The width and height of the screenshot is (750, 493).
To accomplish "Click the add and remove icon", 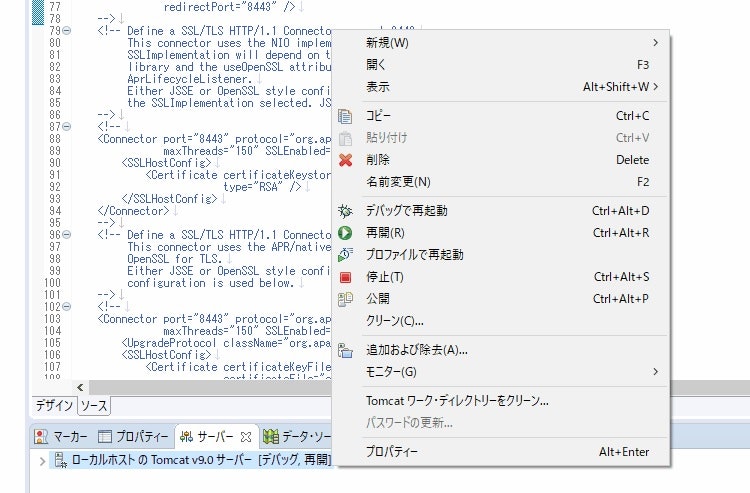I will click(345, 351).
